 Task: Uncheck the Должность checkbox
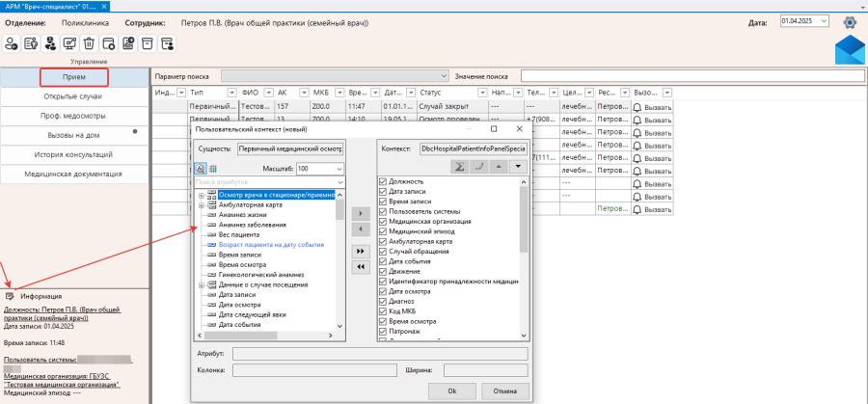click(383, 181)
